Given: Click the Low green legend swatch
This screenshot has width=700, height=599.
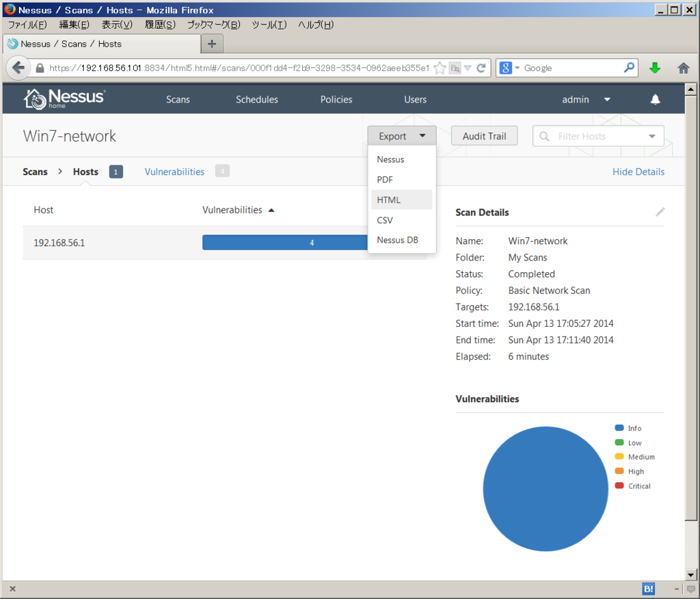Looking at the screenshot, I should pyautogui.click(x=619, y=442).
